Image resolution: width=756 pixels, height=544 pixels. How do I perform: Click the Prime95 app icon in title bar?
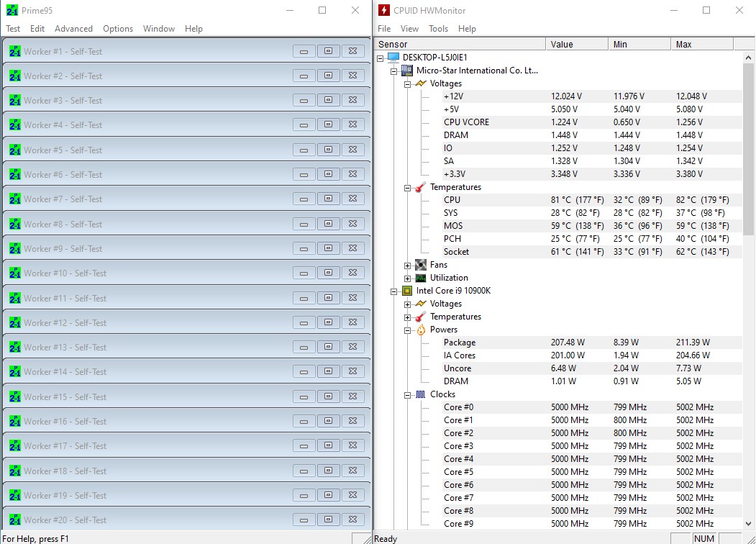coord(12,10)
